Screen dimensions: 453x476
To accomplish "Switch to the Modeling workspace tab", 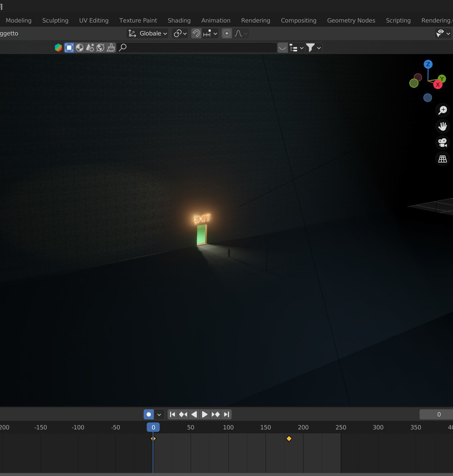I will 19,20.
